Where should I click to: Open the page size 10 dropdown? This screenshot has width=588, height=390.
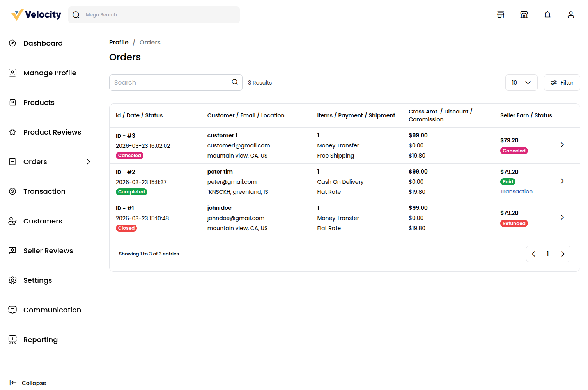tap(521, 82)
